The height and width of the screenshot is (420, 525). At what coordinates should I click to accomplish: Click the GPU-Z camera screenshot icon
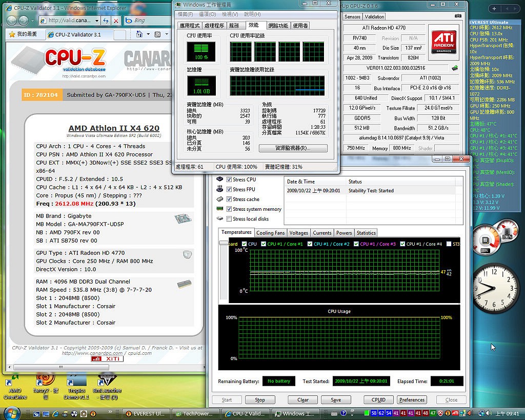[458, 16]
